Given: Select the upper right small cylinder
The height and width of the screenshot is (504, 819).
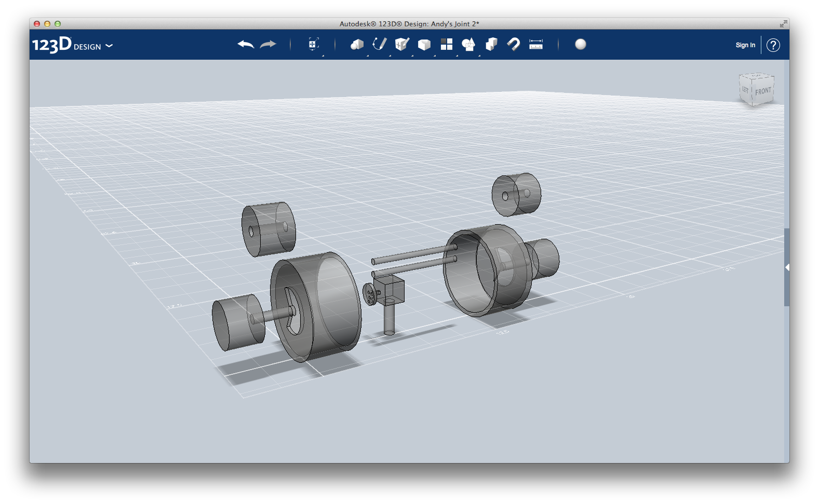Looking at the screenshot, I should click(516, 195).
